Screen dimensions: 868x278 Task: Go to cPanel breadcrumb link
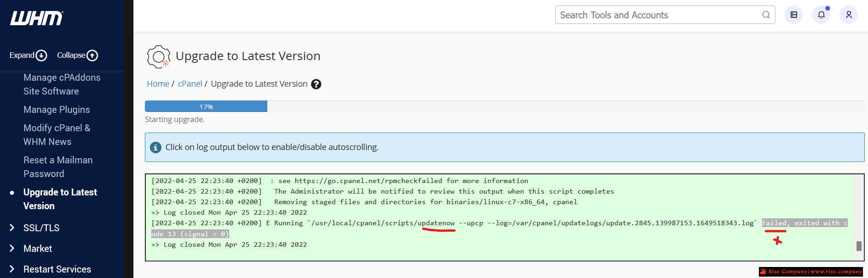point(190,84)
